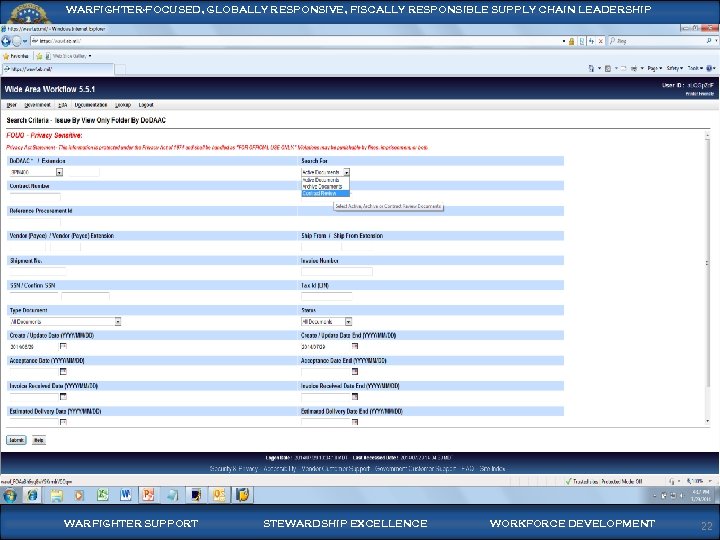
Task: Open the Vendor Customer Support link
Action: tap(336, 469)
